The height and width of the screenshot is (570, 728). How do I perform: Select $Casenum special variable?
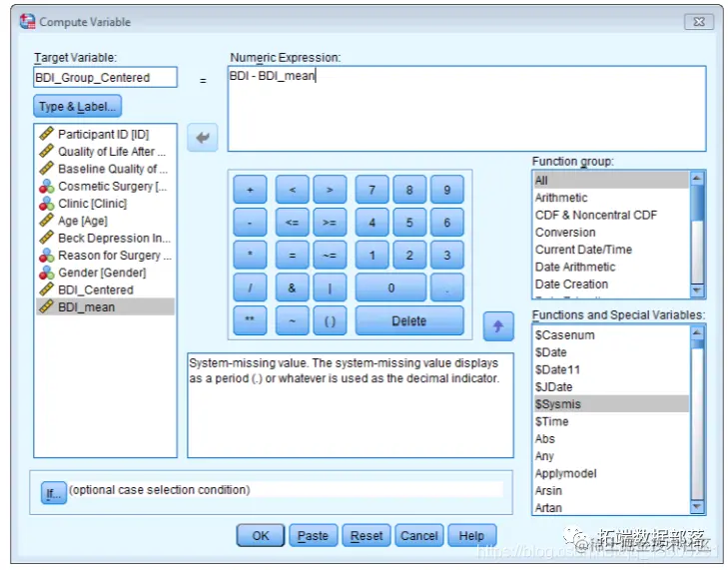pyautogui.click(x=611, y=334)
